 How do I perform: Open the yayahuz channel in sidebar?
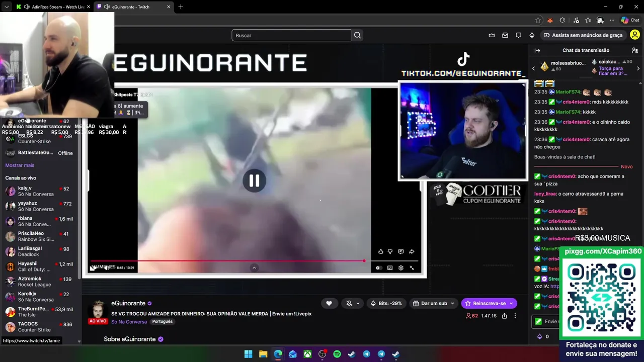click(40, 206)
